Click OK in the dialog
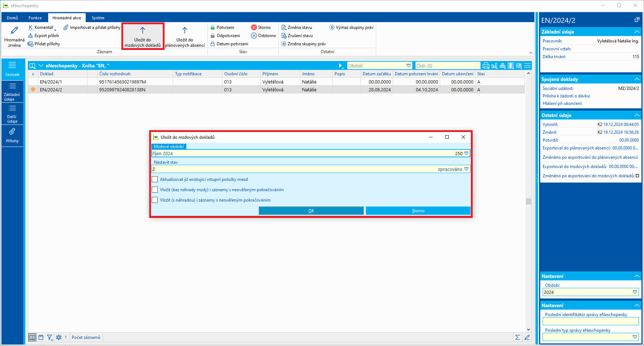 click(x=311, y=211)
